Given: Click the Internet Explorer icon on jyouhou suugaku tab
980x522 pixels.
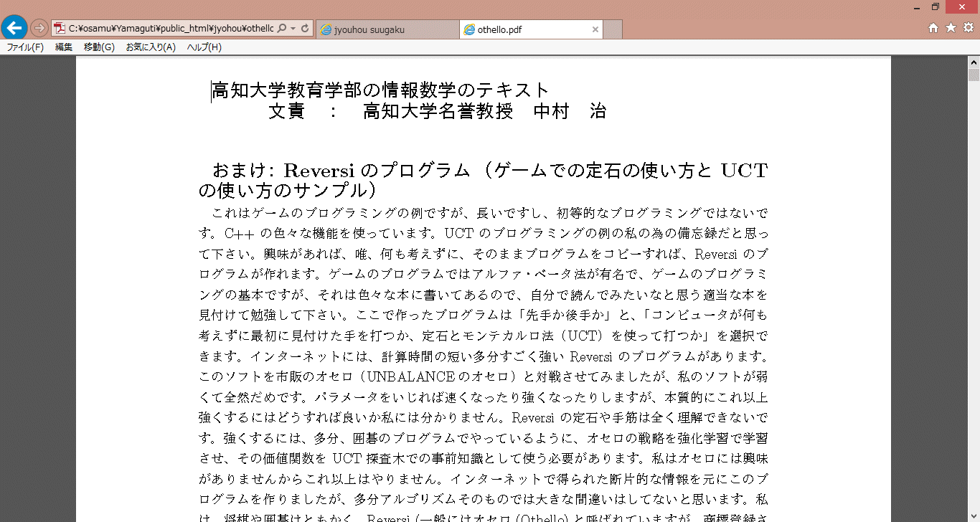Looking at the screenshot, I should pyautogui.click(x=326, y=29).
